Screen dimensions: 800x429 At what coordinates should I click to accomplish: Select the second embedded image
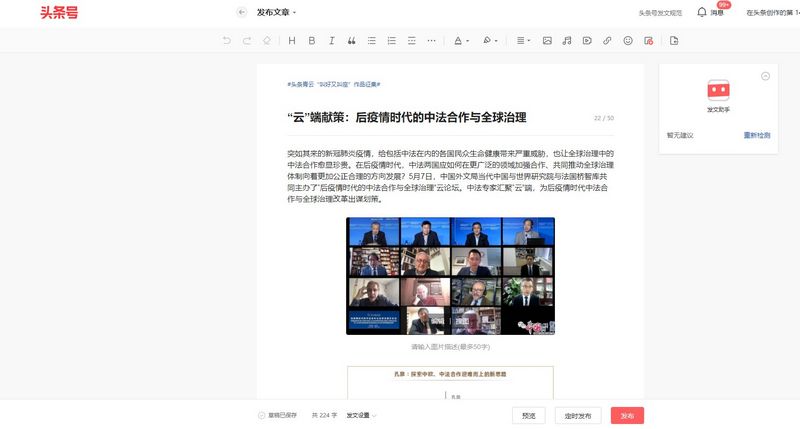tap(451, 383)
